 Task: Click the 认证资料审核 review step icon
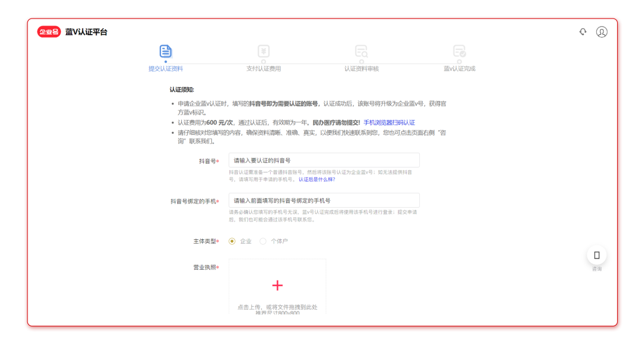point(361,51)
